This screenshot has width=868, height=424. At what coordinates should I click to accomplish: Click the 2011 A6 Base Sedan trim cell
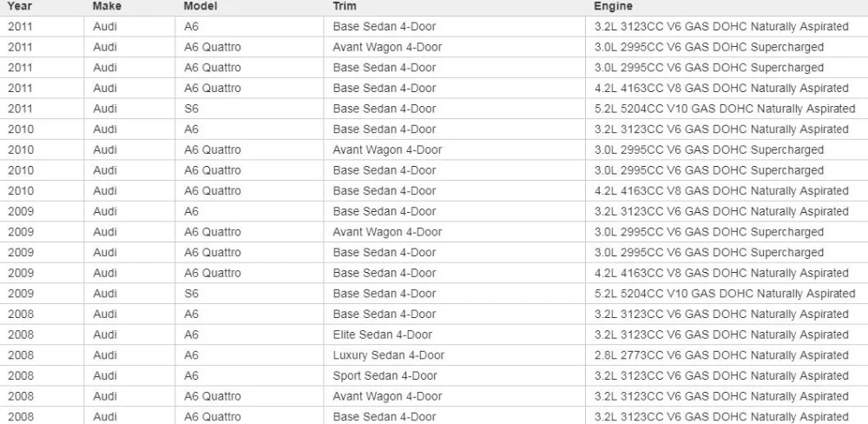point(454,27)
